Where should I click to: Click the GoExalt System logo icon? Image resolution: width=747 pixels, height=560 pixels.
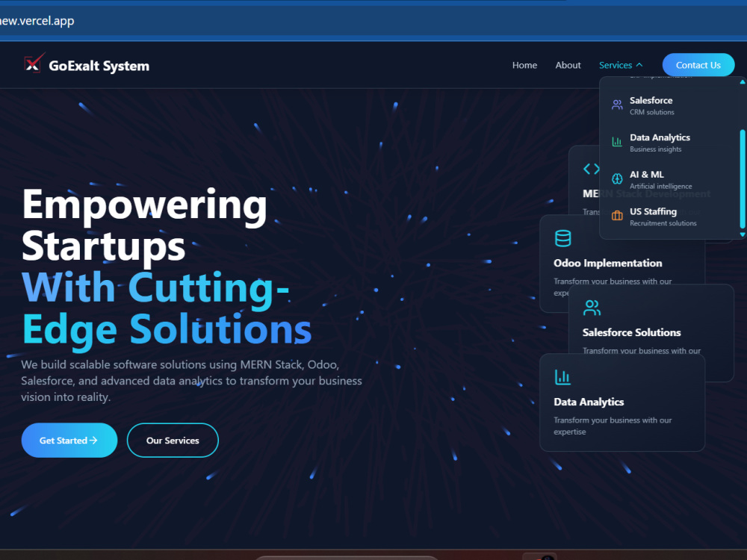pos(34,63)
